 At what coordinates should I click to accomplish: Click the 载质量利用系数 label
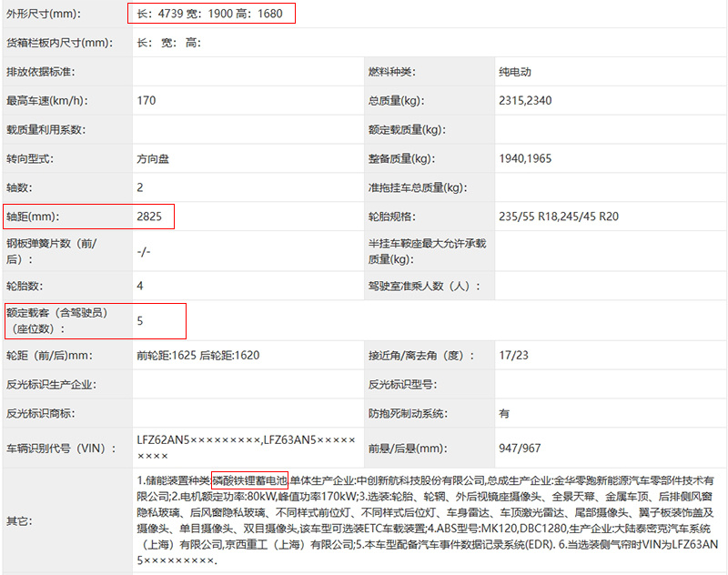pos(46,130)
